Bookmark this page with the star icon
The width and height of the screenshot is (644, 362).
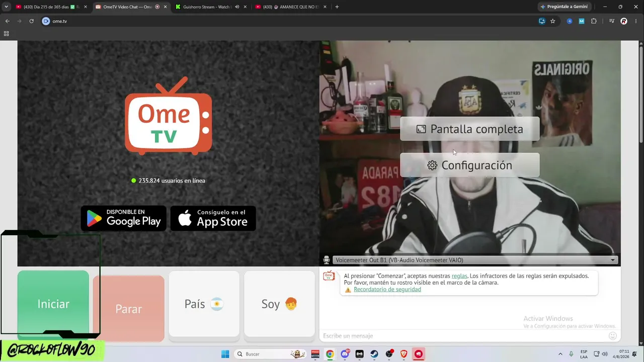[553, 21]
